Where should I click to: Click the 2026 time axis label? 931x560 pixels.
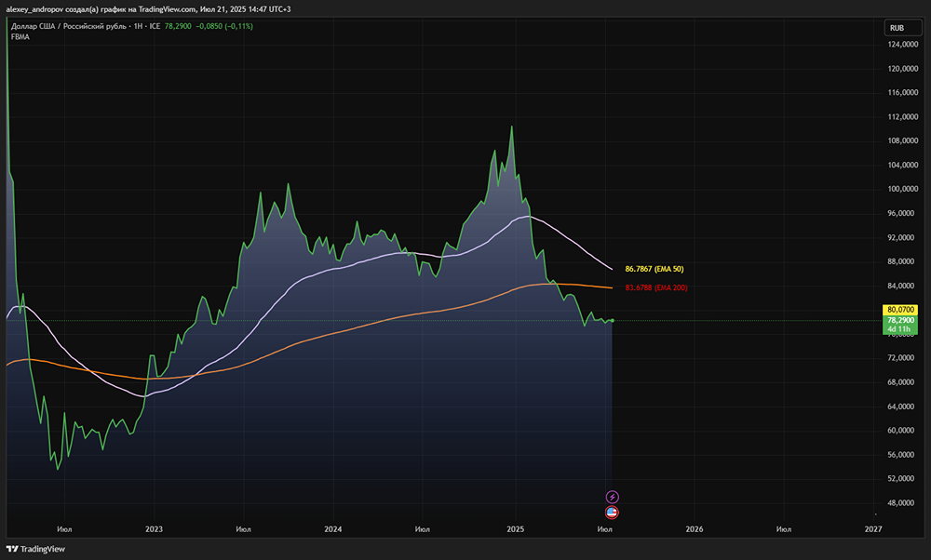695,529
